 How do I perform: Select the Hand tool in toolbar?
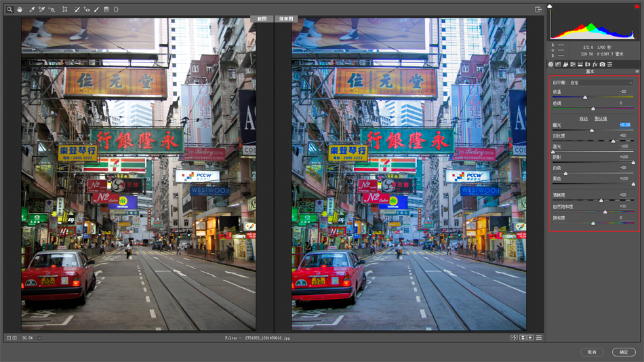click(20, 9)
